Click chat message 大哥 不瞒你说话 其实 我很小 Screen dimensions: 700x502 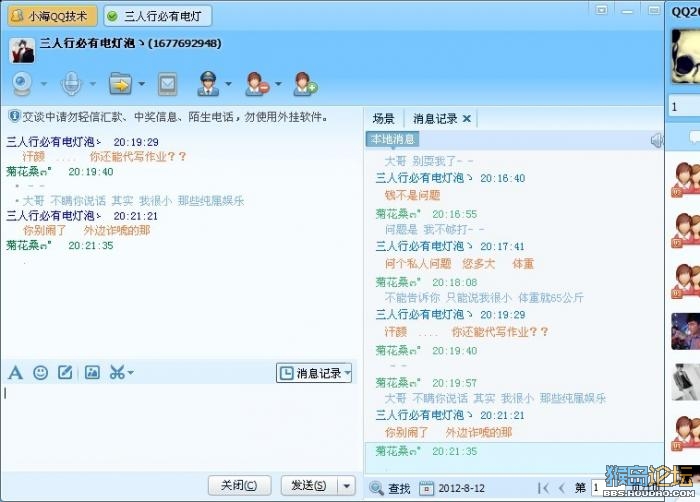click(133, 201)
